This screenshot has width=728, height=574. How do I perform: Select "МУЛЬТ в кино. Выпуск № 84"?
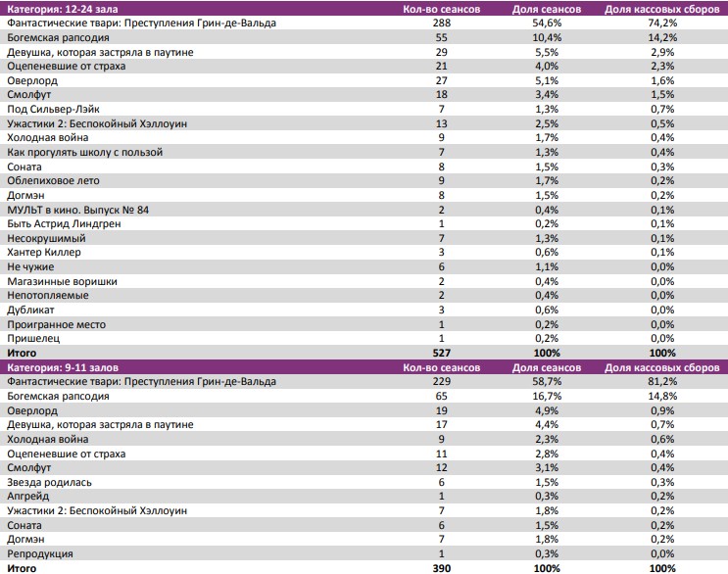77,210
